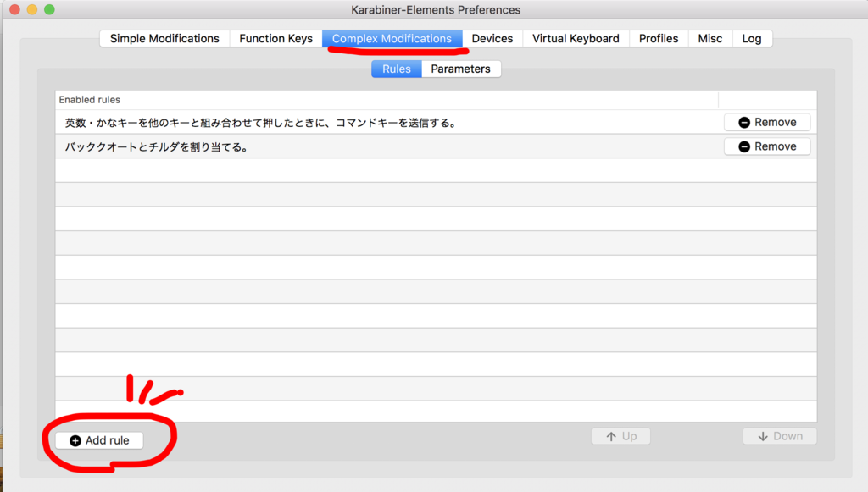Maximize the window with the green button
This screenshot has height=492, width=868.
coord(49,9)
